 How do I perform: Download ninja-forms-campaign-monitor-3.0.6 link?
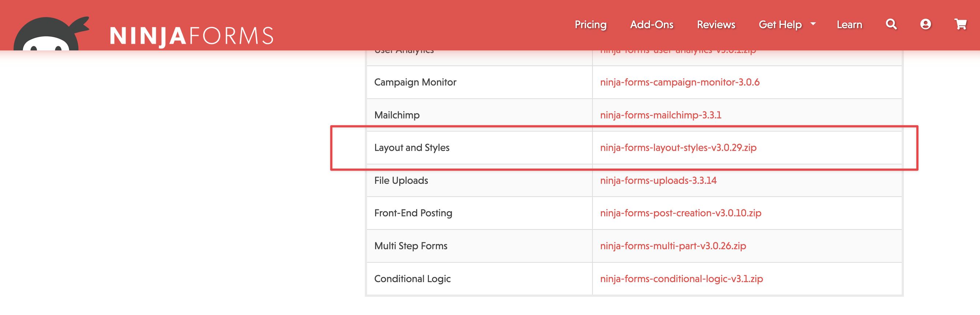pos(680,82)
